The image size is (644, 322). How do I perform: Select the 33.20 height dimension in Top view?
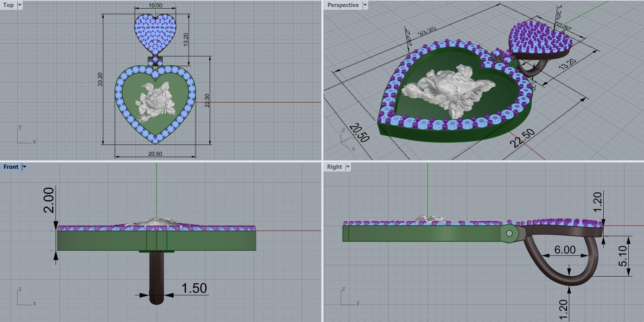[x=100, y=79]
